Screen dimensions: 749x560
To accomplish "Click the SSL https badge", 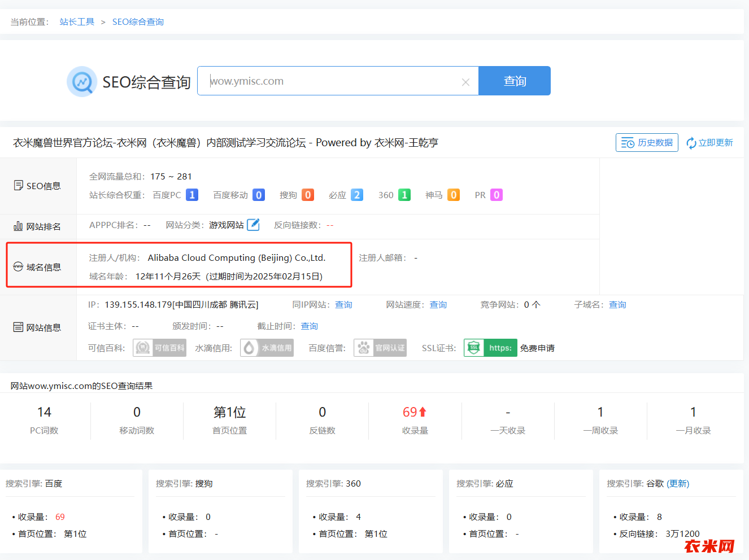I will click(x=490, y=348).
